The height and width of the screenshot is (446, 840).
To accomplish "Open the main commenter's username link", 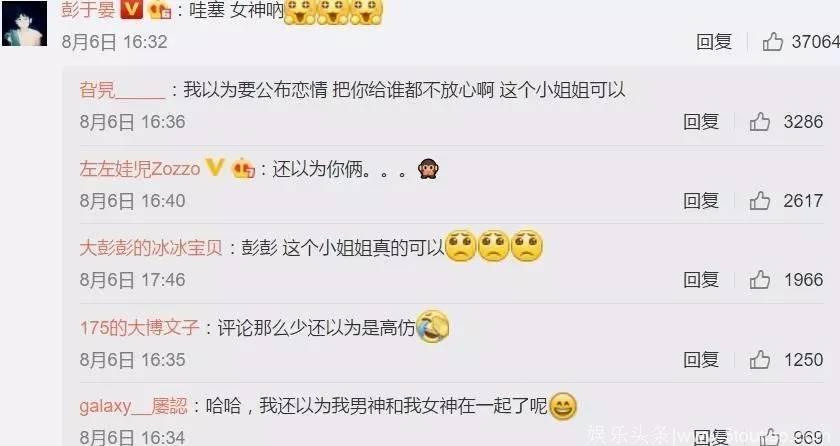I will coord(88,9).
